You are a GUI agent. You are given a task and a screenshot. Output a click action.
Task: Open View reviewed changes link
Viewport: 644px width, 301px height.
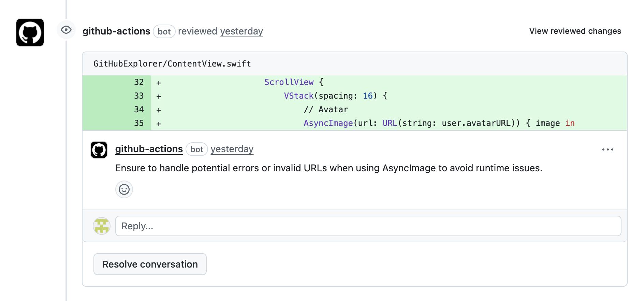point(575,31)
